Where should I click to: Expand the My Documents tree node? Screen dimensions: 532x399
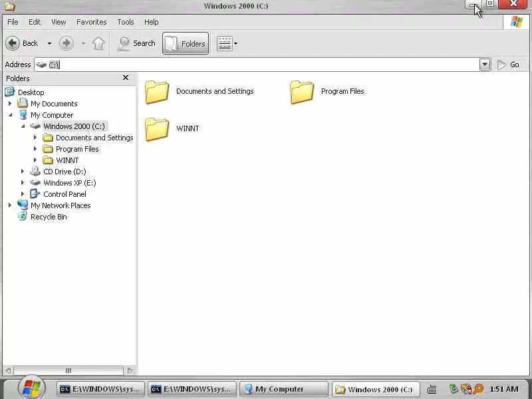pos(10,104)
